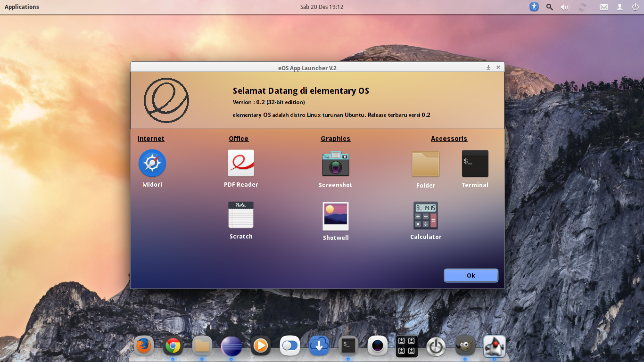This screenshot has height=362, width=644.
Task: Click the search magnifier in top panel
Action: pos(549,7)
